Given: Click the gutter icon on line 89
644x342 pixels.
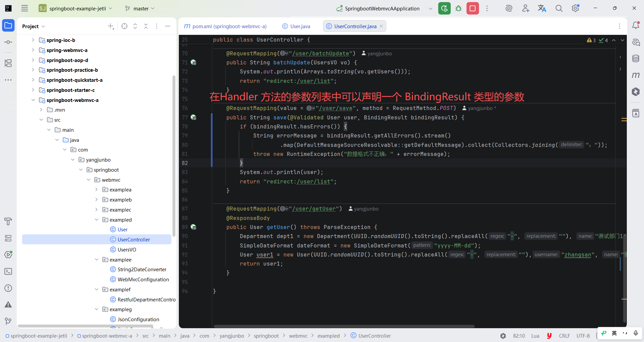Looking at the screenshot, I should pyautogui.click(x=194, y=227).
